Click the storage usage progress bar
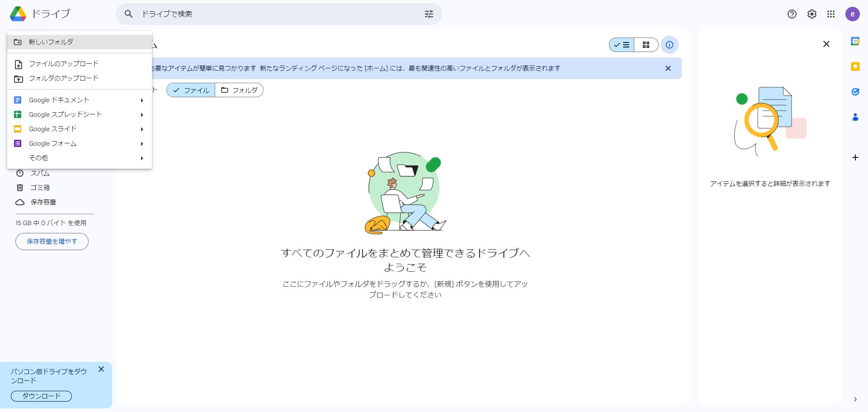Screen dimensions: 868x412 (55, 214)
